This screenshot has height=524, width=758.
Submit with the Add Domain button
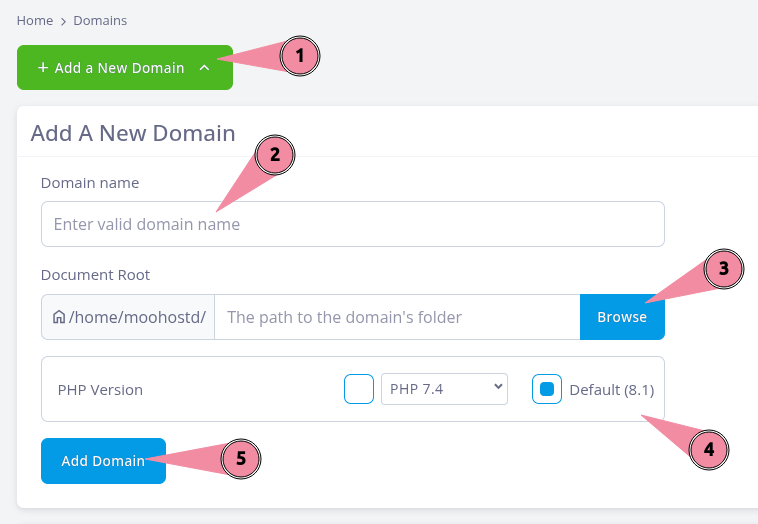(x=103, y=461)
